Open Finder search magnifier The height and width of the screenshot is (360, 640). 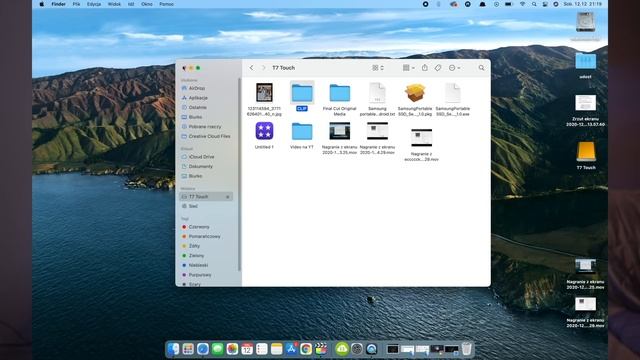(x=482, y=68)
